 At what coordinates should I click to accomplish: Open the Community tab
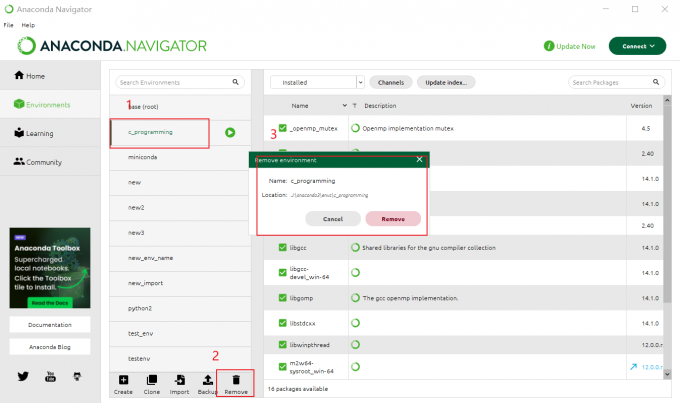coord(50,161)
